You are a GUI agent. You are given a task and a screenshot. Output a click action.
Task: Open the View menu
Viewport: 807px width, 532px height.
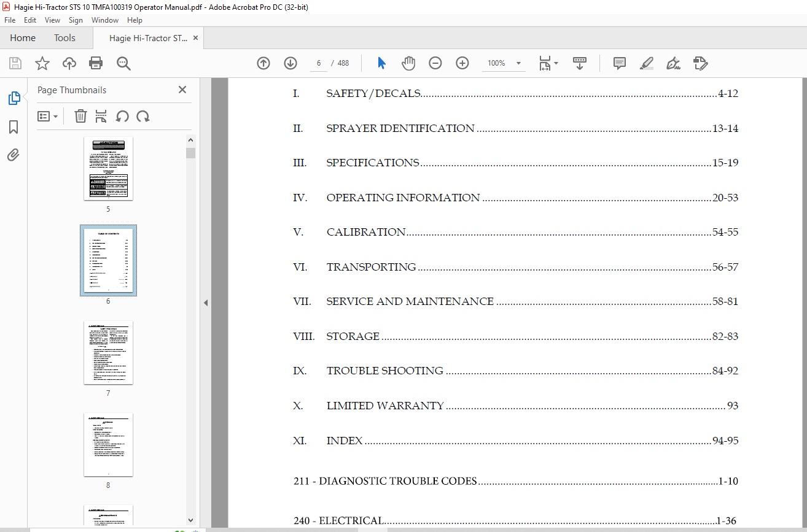click(x=52, y=20)
